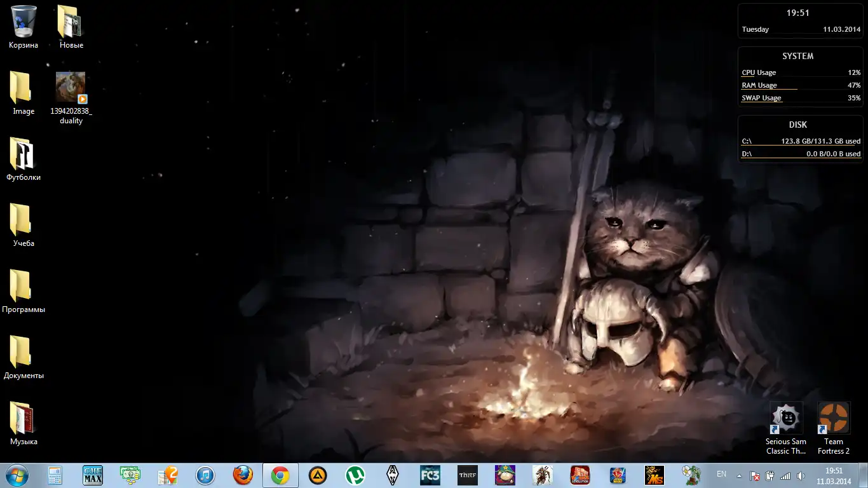Select the Музыка folder

tap(24, 424)
